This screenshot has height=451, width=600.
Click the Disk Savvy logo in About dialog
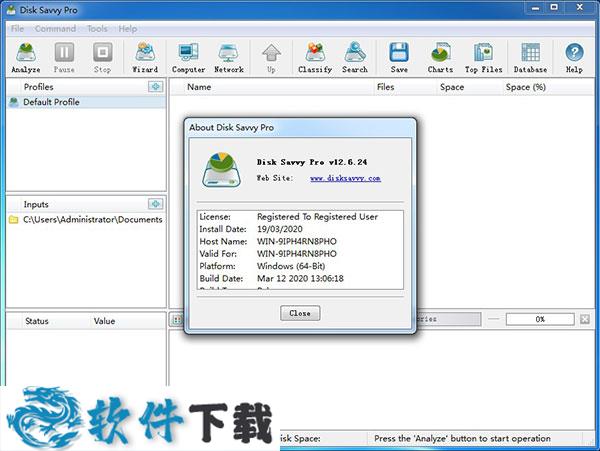point(222,169)
